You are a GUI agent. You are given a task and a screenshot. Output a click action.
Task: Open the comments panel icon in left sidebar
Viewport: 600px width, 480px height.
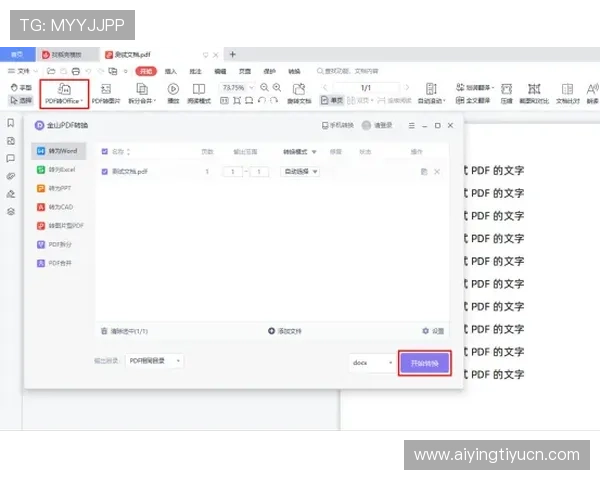tap(11, 158)
